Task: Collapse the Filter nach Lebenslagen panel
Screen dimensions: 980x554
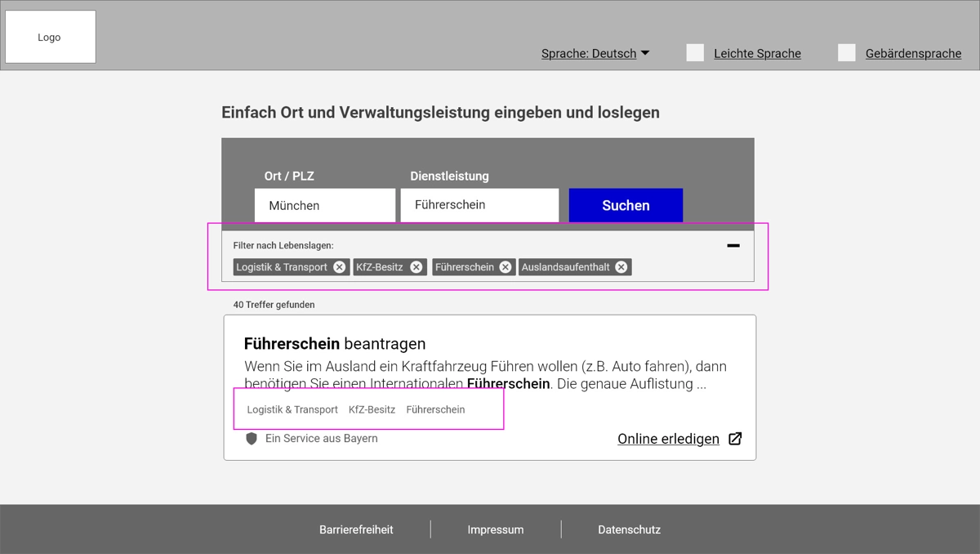Action: [733, 245]
